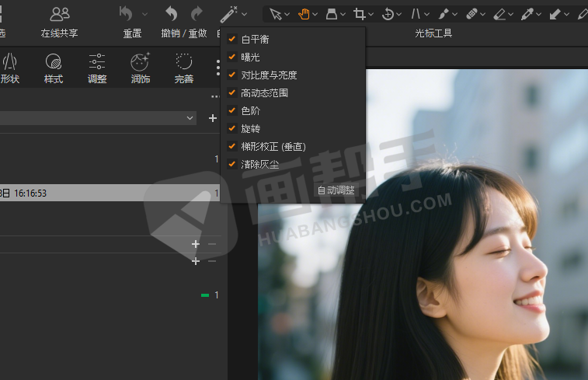Click the redo (重做) arrow icon
This screenshot has height=380, width=588.
tap(197, 14)
